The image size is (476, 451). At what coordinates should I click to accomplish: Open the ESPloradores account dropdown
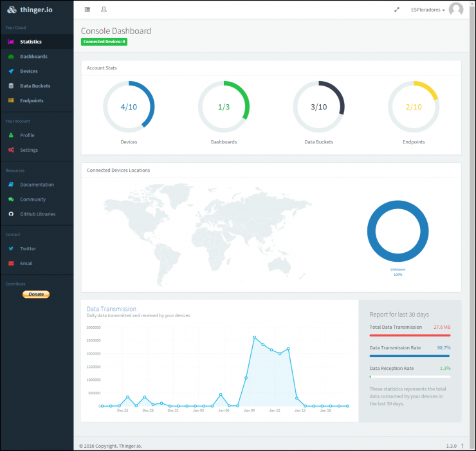tap(428, 10)
